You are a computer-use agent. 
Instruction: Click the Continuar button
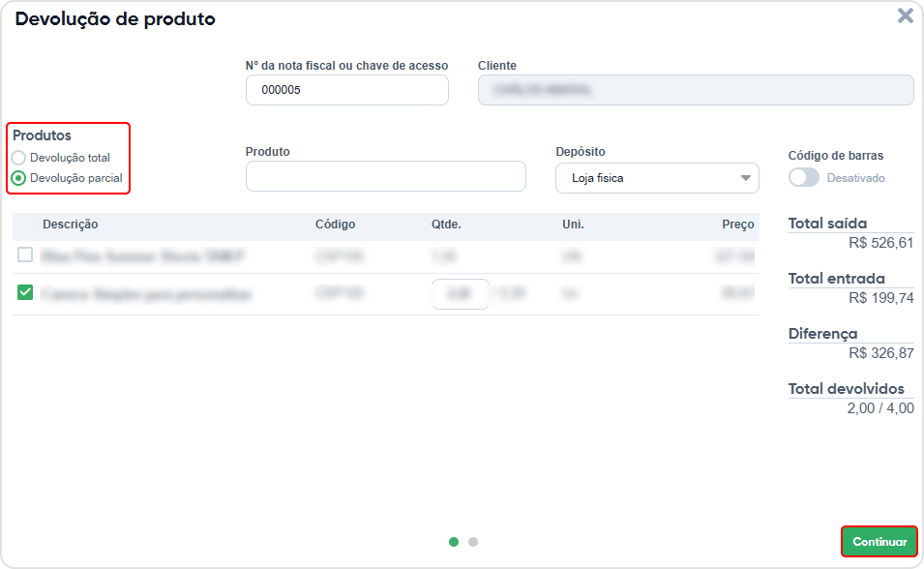879,541
